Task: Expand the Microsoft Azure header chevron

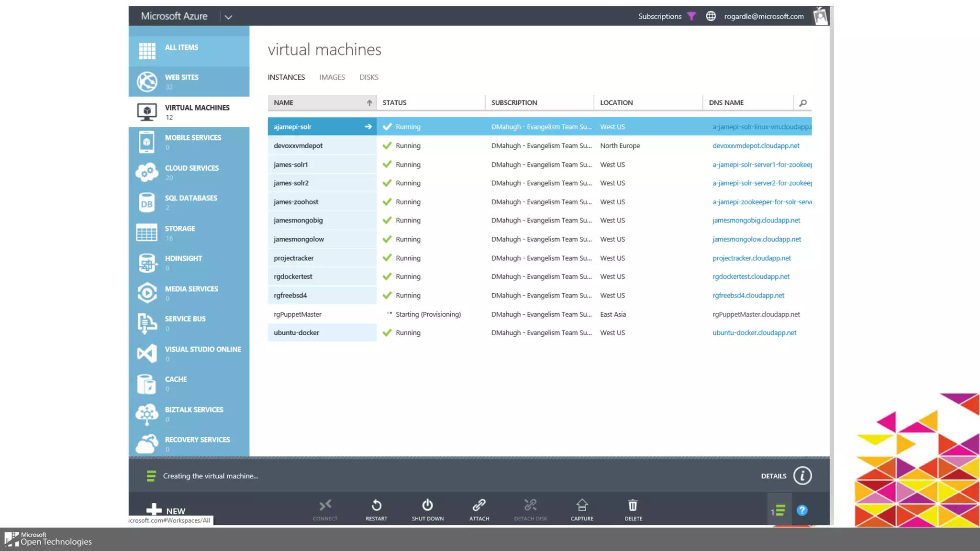Action: click(228, 17)
